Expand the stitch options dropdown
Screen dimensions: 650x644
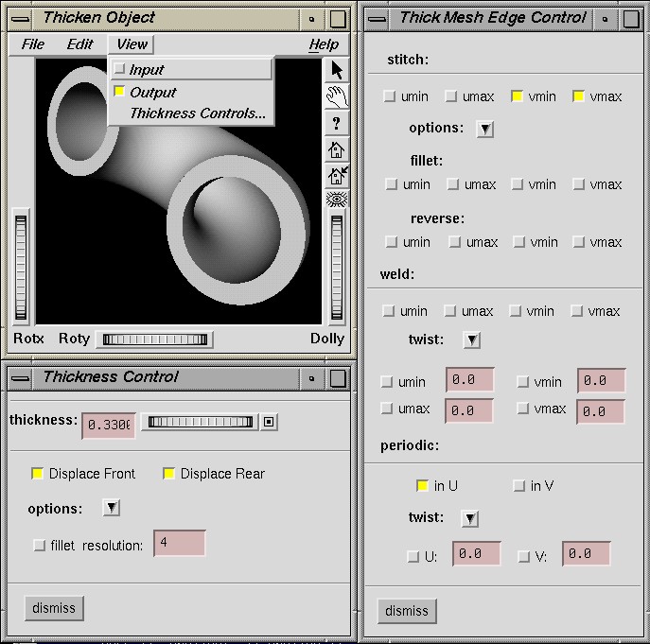[x=484, y=129]
